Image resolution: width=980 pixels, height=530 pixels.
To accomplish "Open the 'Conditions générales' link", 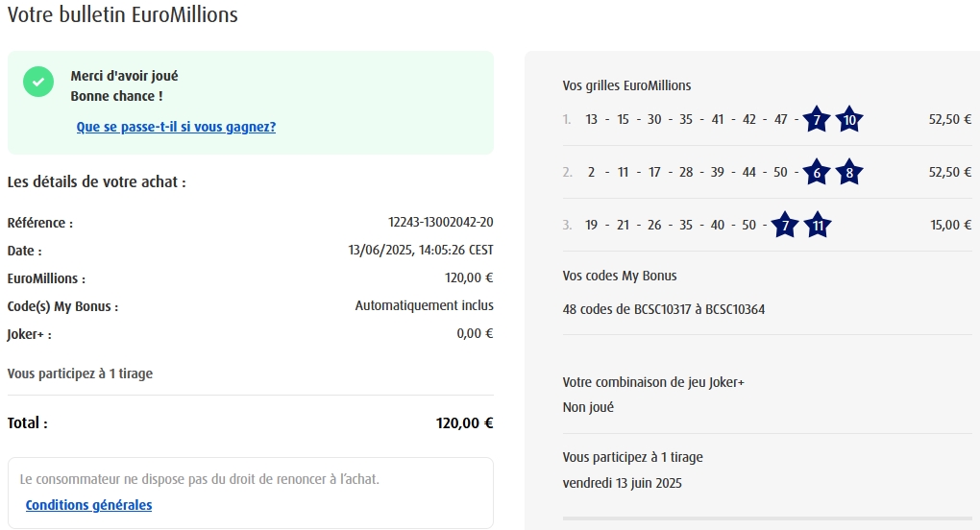I will [x=88, y=505].
